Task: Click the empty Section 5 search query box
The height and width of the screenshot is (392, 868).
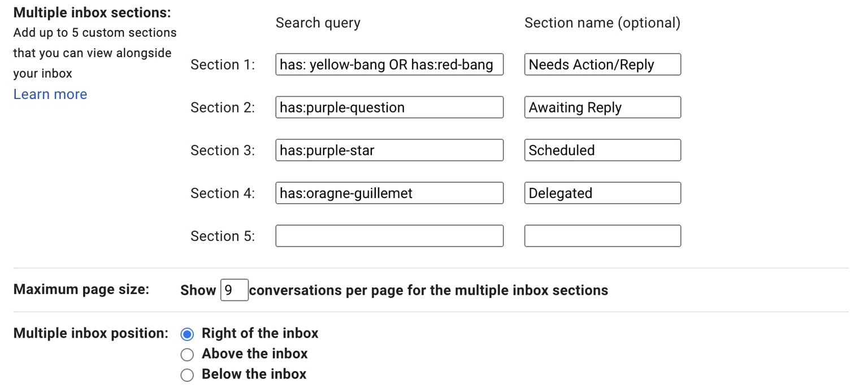Action: (x=389, y=235)
